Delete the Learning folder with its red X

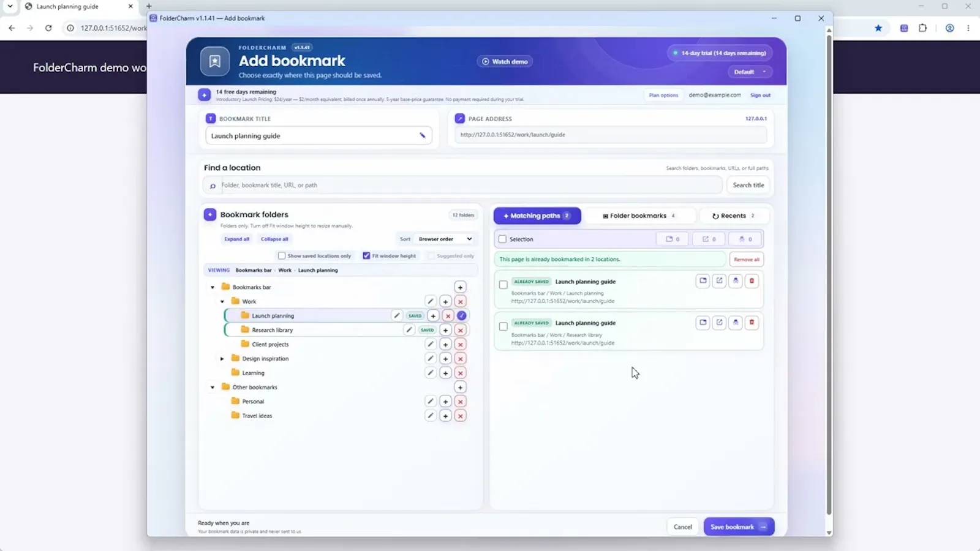click(x=461, y=373)
